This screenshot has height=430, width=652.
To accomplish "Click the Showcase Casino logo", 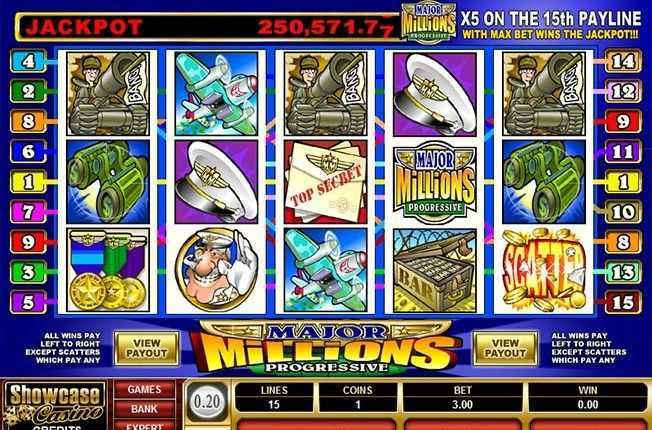I will 54,405.
